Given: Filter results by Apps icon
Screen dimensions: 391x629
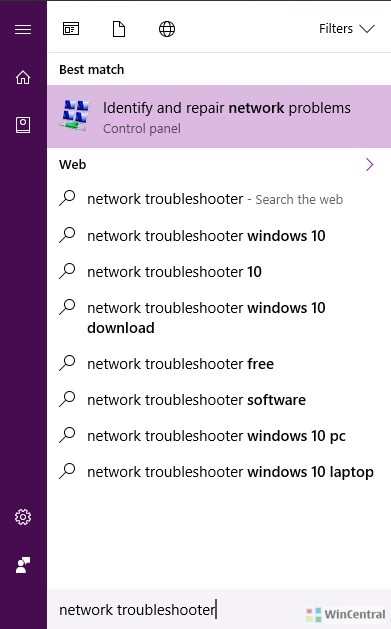Looking at the screenshot, I should [x=71, y=29].
